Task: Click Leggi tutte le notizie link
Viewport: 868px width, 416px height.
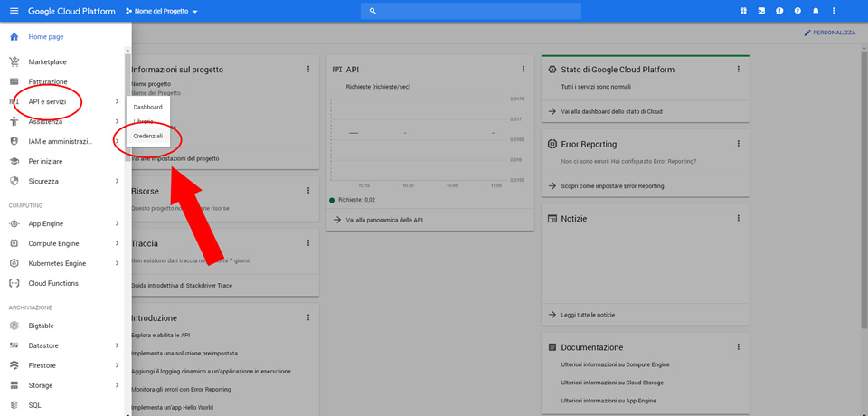Action: click(x=588, y=315)
